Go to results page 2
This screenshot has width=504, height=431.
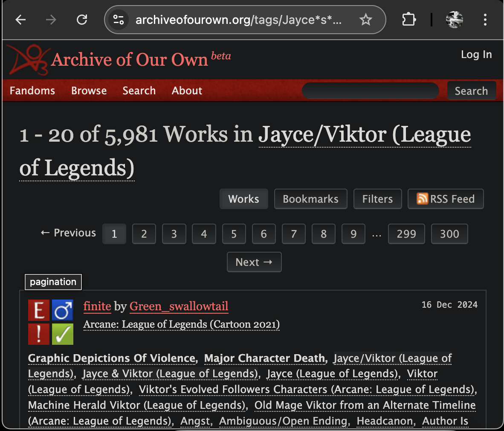[x=144, y=234]
